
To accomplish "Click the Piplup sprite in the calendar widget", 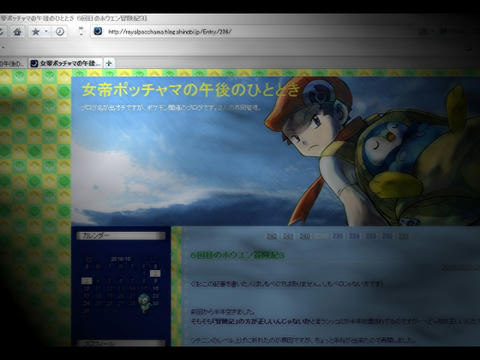I will (145, 303).
